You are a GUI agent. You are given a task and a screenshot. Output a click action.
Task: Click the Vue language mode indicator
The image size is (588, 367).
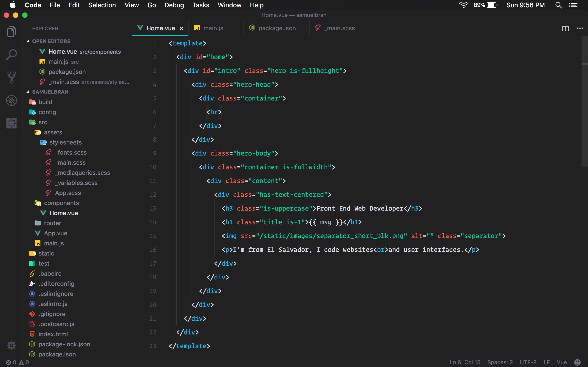[x=562, y=362]
